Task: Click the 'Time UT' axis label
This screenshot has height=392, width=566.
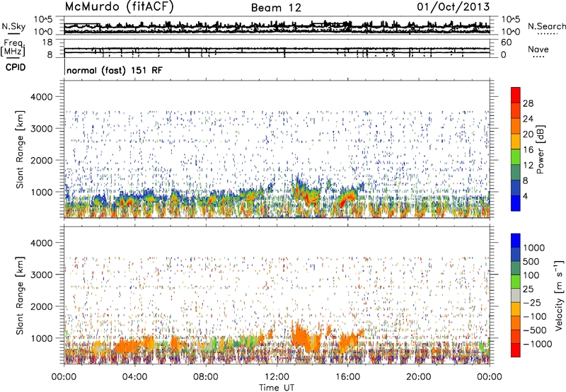Action: coord(277,388)
